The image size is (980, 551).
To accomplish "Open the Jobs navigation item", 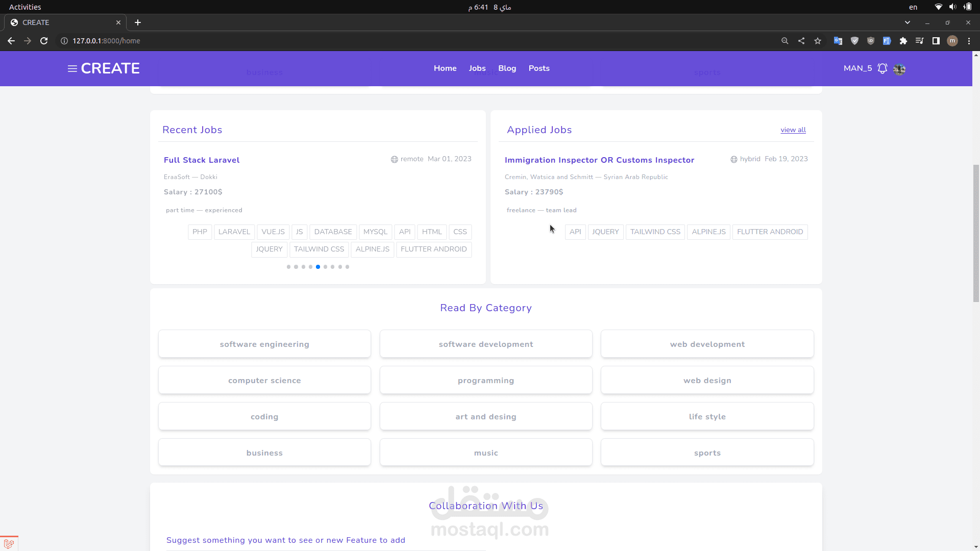I will (477, 68).
